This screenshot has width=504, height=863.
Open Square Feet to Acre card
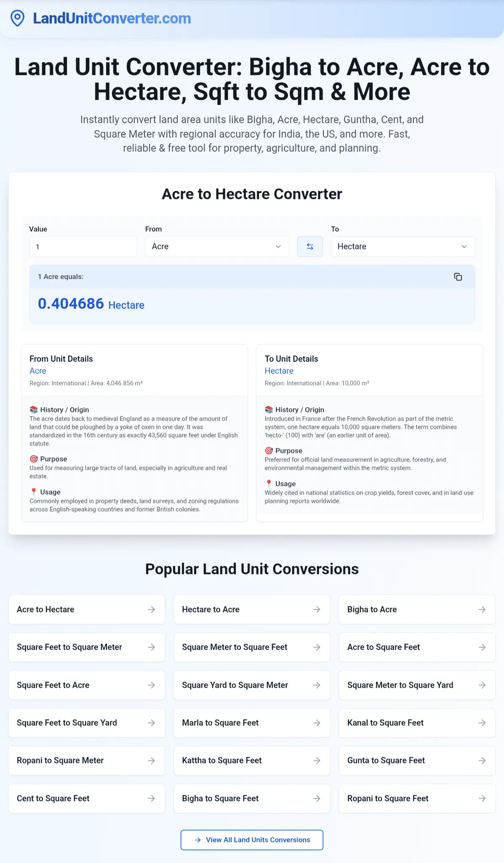[x=87, y=685]
